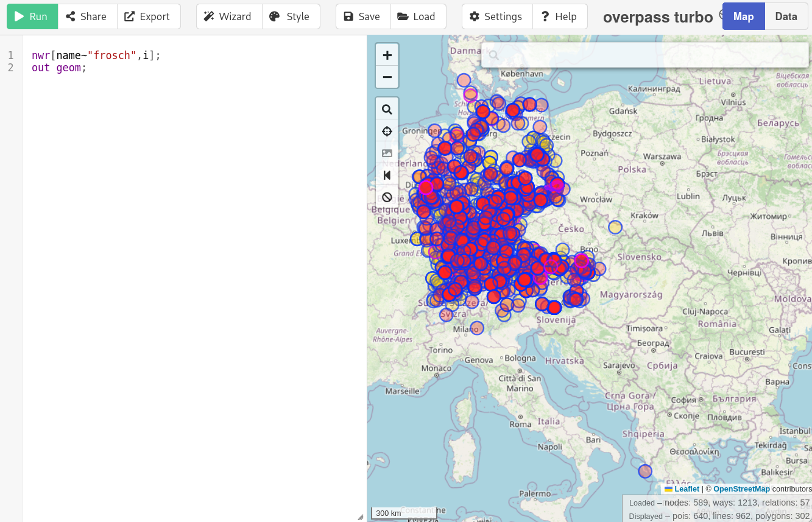
Task: Zoom in on the map
Action: (x=387, y=55)
